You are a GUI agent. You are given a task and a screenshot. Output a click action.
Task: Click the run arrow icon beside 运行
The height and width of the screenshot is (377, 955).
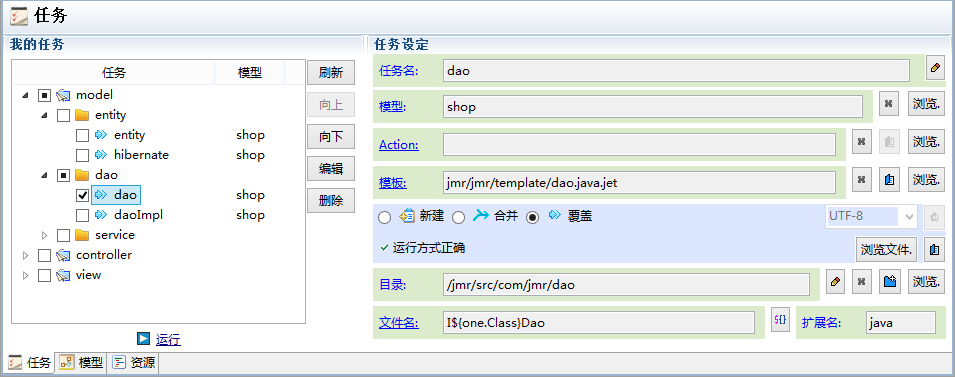pyautogui.click(x=143, y=339)
